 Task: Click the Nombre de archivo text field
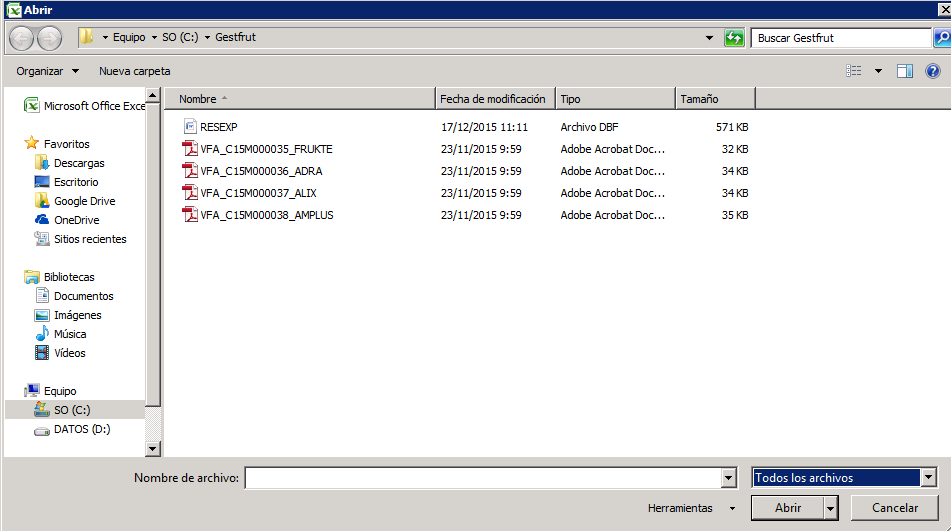tap(482, 478)
